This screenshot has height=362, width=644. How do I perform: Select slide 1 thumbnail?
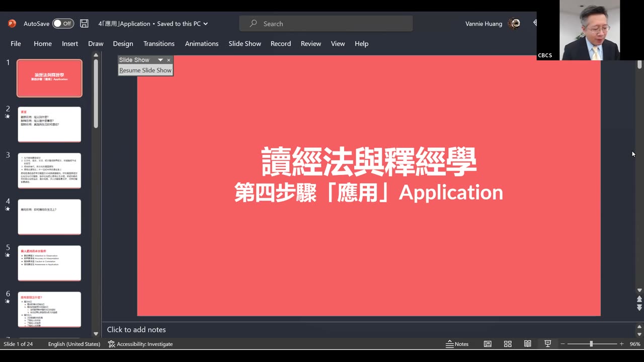pos(49,78)
